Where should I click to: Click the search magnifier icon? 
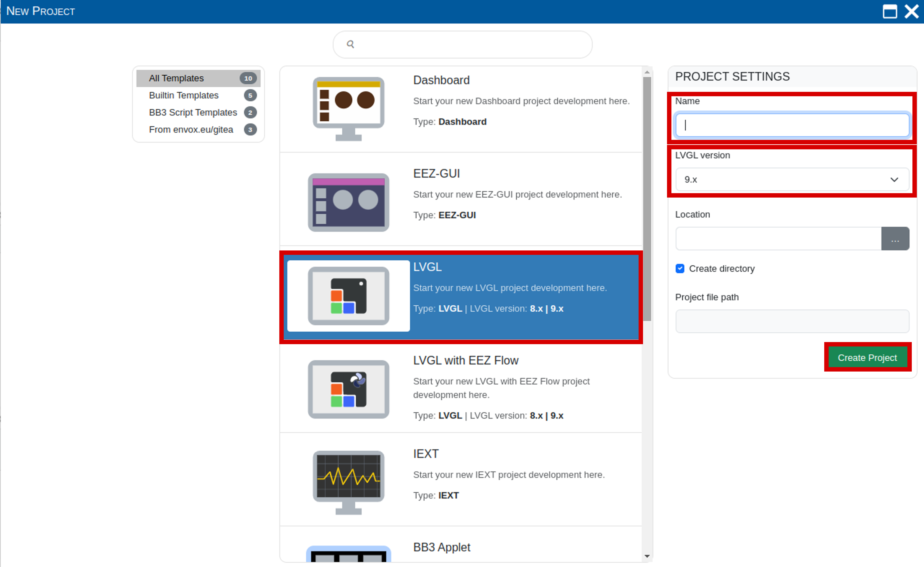click(x=350, y=44)
